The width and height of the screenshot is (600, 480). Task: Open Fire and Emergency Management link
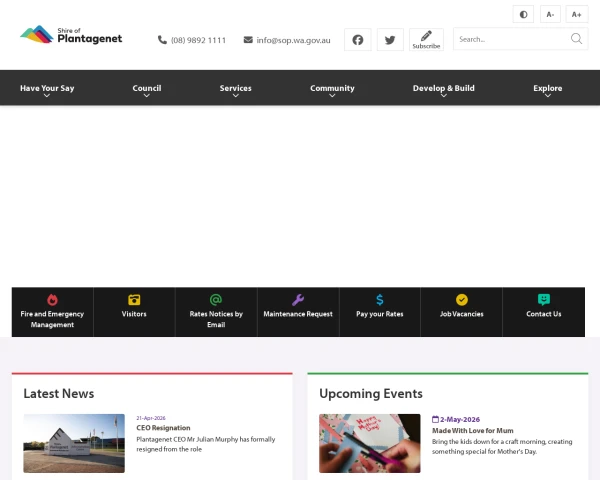point(52,319)
